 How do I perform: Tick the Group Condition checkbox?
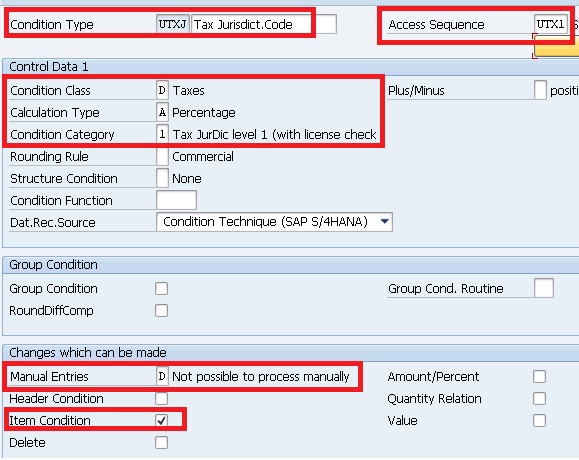tap(161, 288)
